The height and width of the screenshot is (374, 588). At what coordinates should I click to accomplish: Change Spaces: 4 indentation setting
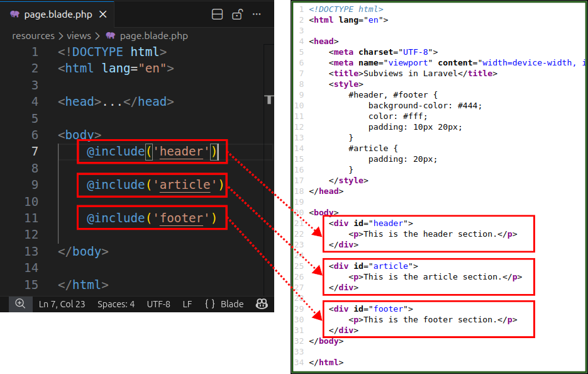click(x=116, y=303)
